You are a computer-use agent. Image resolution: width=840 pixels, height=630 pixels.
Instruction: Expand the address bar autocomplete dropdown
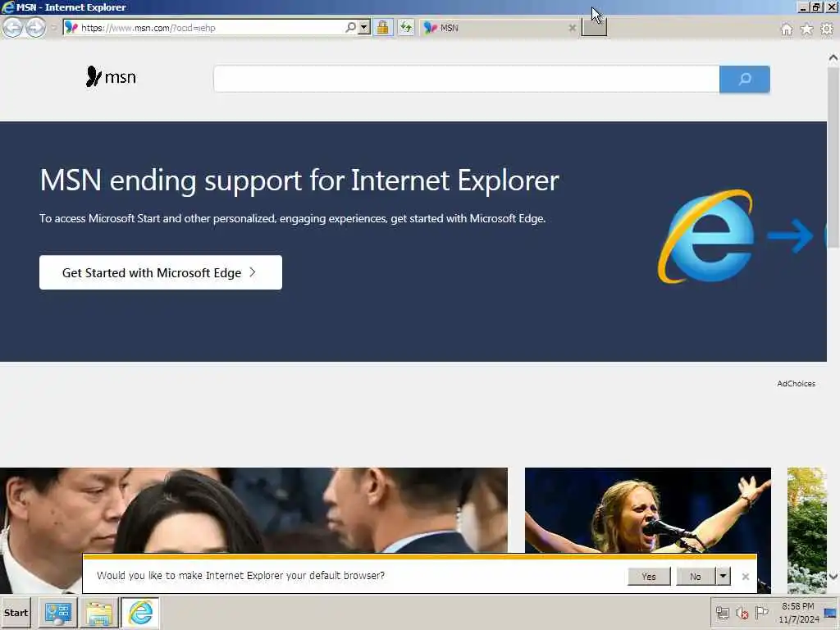point(364,27)
